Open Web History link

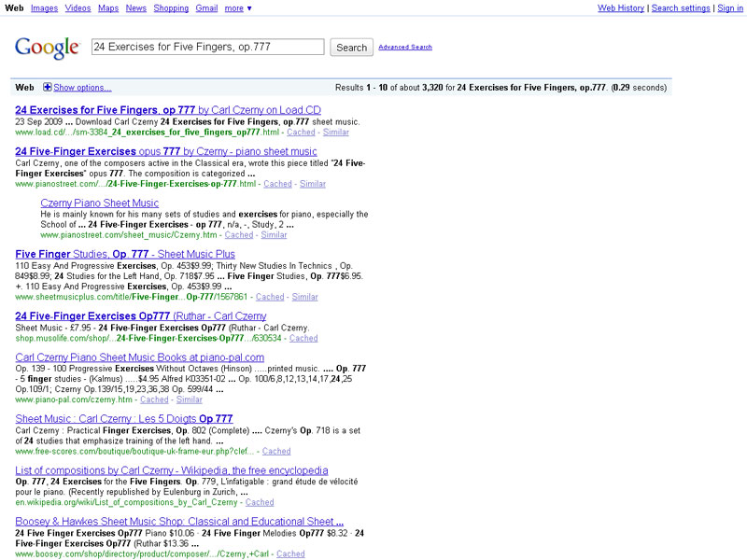[x=621, y=8]
